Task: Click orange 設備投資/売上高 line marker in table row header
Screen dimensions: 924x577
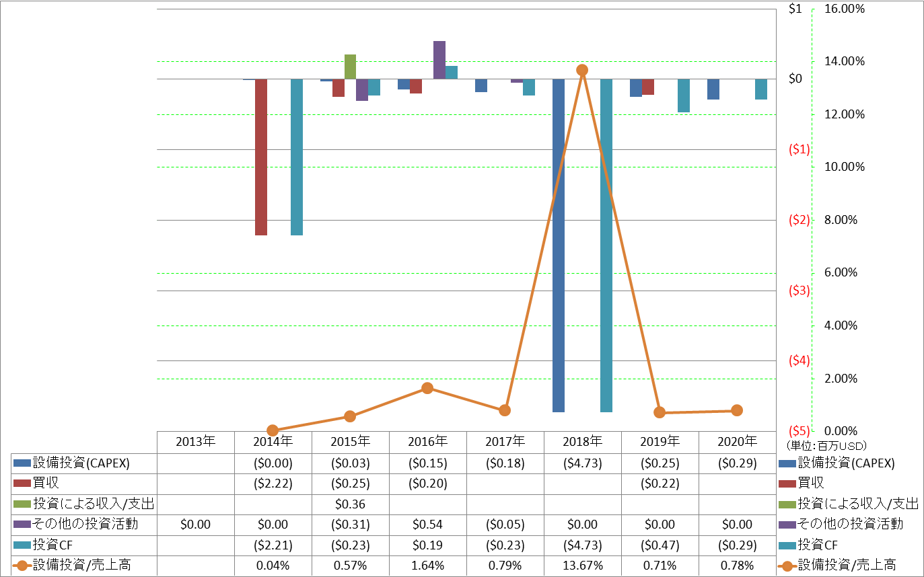Action: pos(22,565)
